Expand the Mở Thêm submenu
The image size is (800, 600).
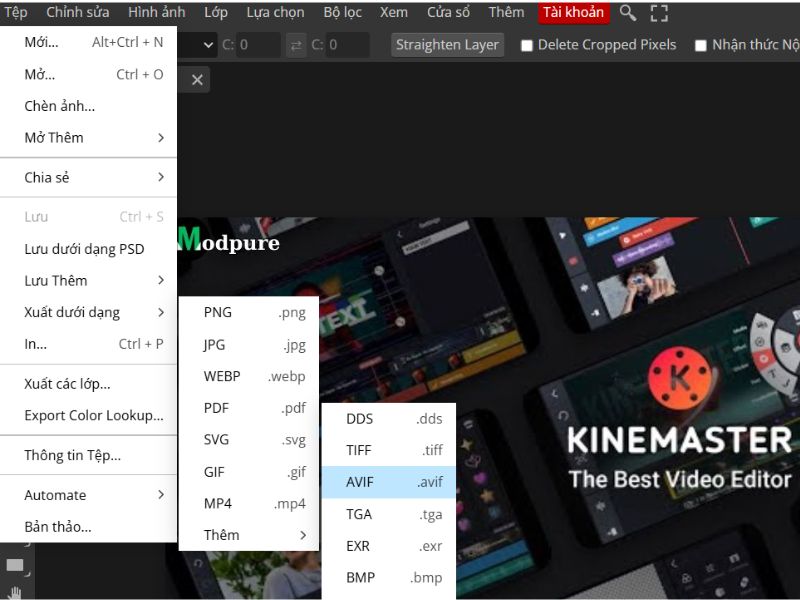[88, 138]
